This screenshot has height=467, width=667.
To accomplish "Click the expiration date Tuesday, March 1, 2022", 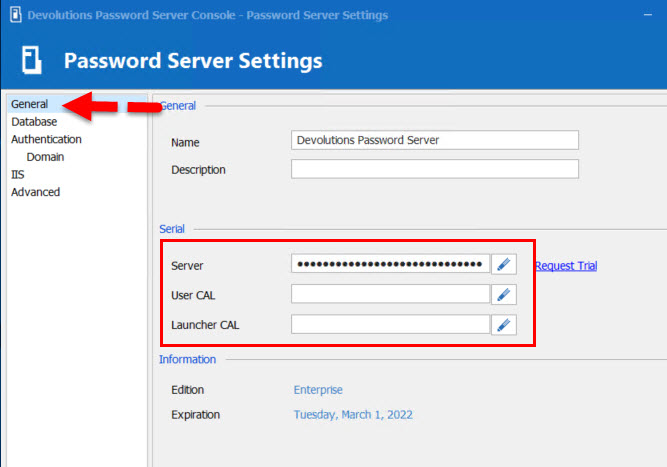I will [x=353, y=414].
